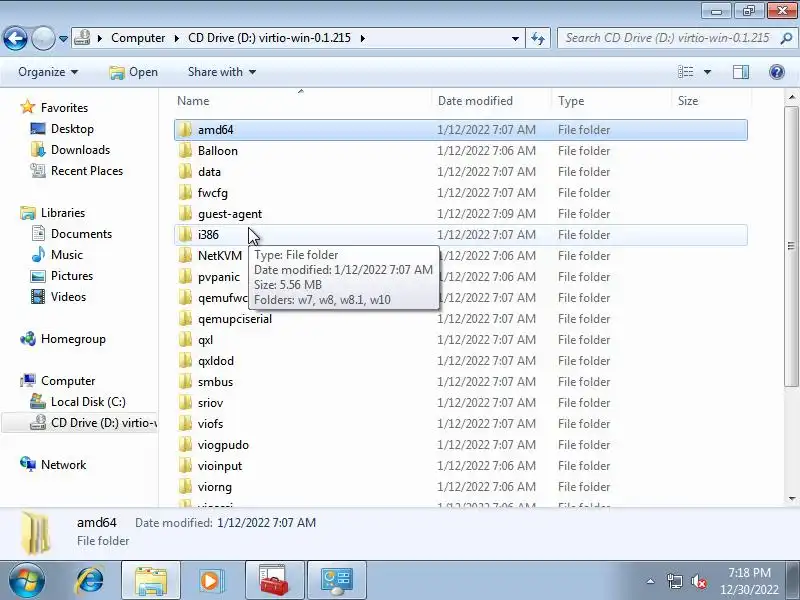Click the muted volume tray icon

pyautogui.click(x=698, y=581)
